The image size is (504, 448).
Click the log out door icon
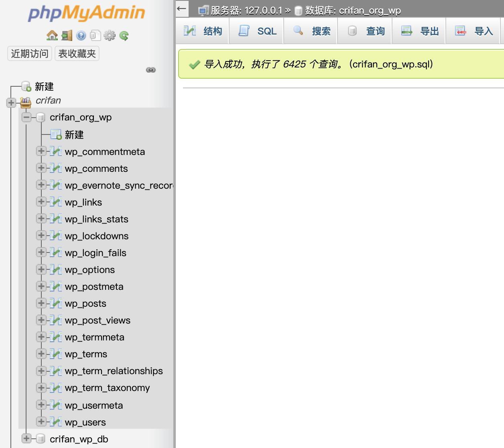tap(67, 36)
